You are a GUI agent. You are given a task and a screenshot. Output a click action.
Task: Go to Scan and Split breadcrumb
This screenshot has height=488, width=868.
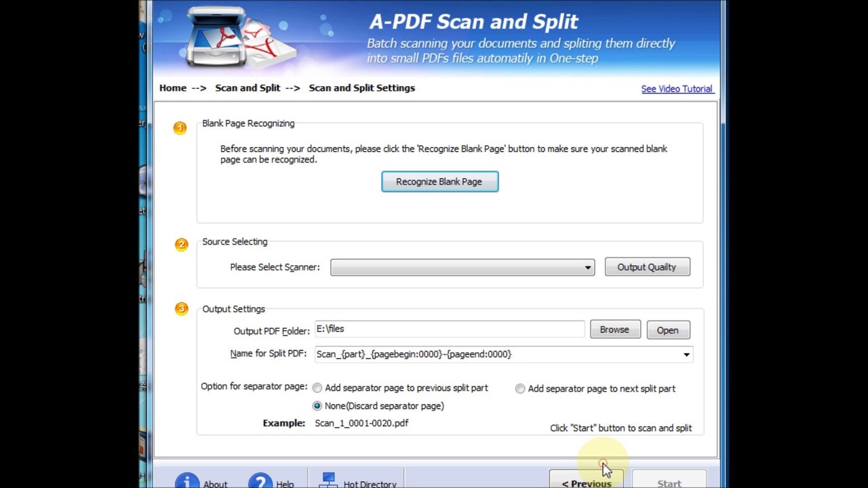(x=248, y=88)
